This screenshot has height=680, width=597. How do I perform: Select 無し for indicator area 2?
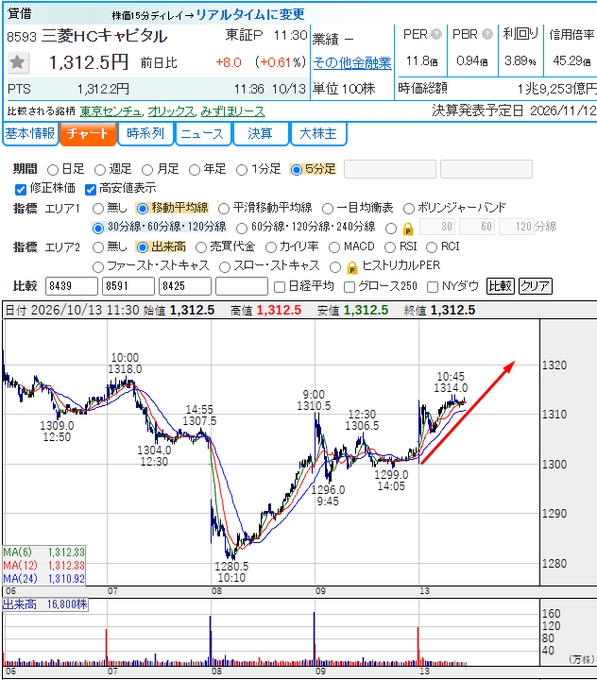click(x=98, y=247)
